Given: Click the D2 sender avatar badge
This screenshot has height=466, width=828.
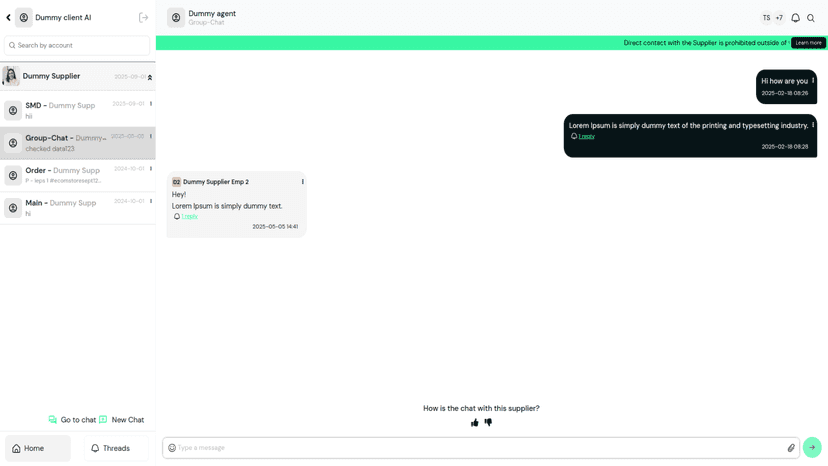Looking at the screenshot, I should (x=176, y=182).
